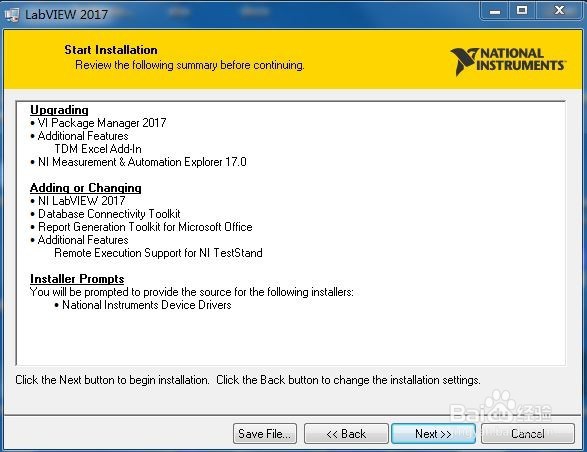Image resolution: width=587 pixels, height=452 pixels.
Task: Click the "Installer Prompts" heading
Action: (x=77, y=279)
